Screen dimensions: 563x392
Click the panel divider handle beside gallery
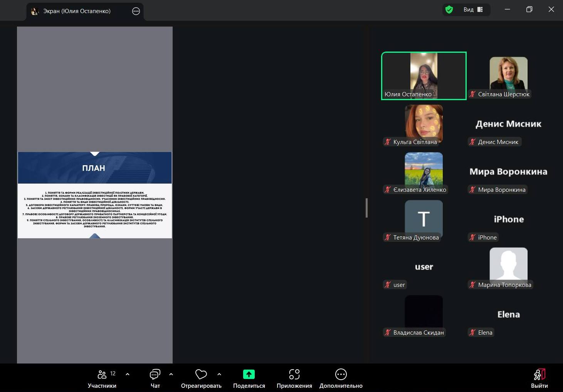(366, 208)
